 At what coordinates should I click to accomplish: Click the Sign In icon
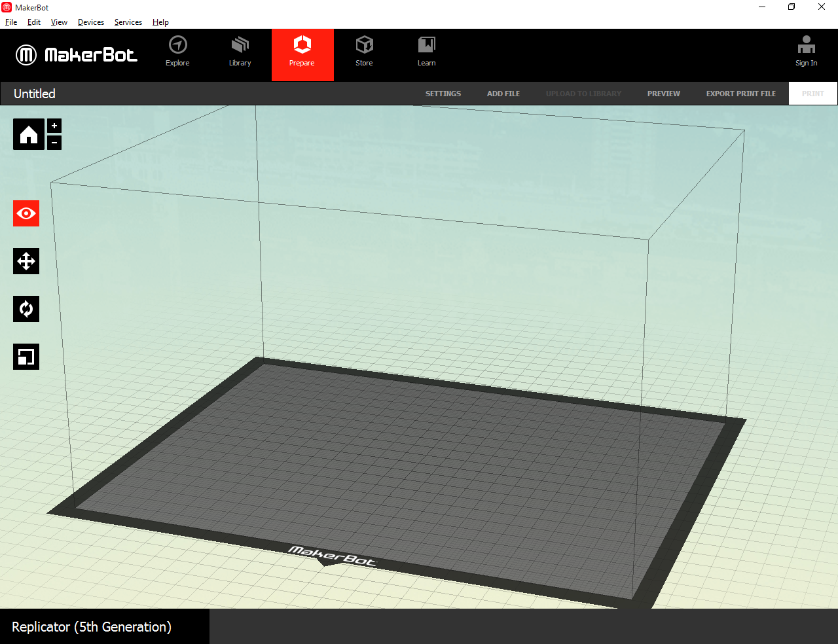807,45
